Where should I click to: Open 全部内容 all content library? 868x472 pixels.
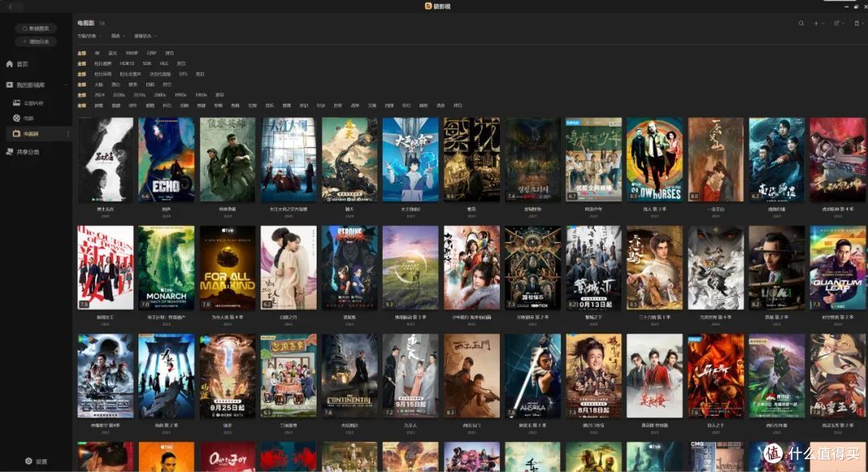pyautogui.click(x=28, y=103)
